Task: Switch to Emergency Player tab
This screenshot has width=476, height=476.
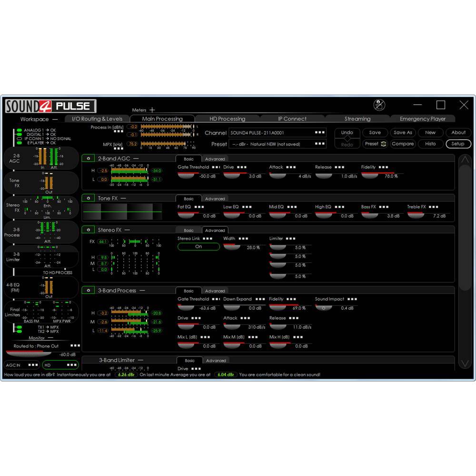Action: tap(423, 119)
